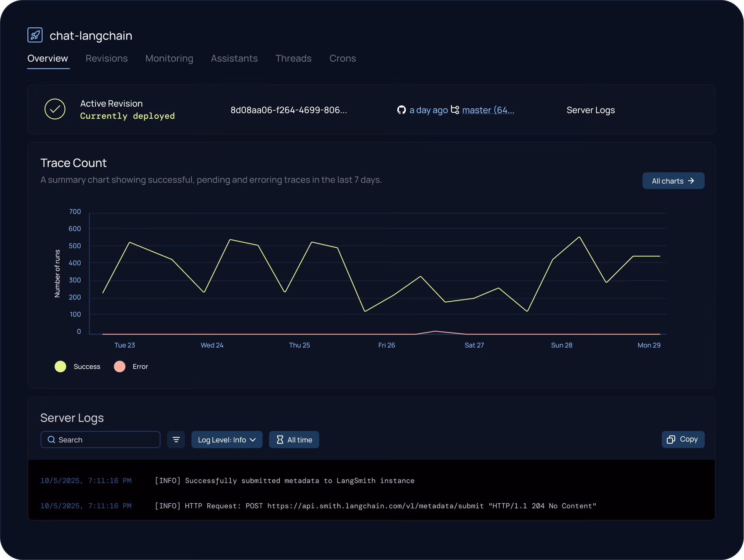744x560 pixels.
Task: Click the copy icon in Copy button
Action: pyautogui.click(x=671, y=439)
